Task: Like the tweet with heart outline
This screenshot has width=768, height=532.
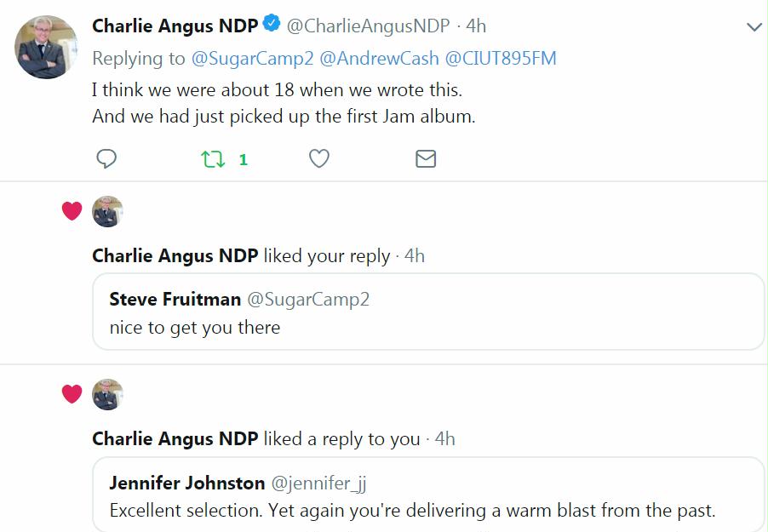Action: coord(318,159)
